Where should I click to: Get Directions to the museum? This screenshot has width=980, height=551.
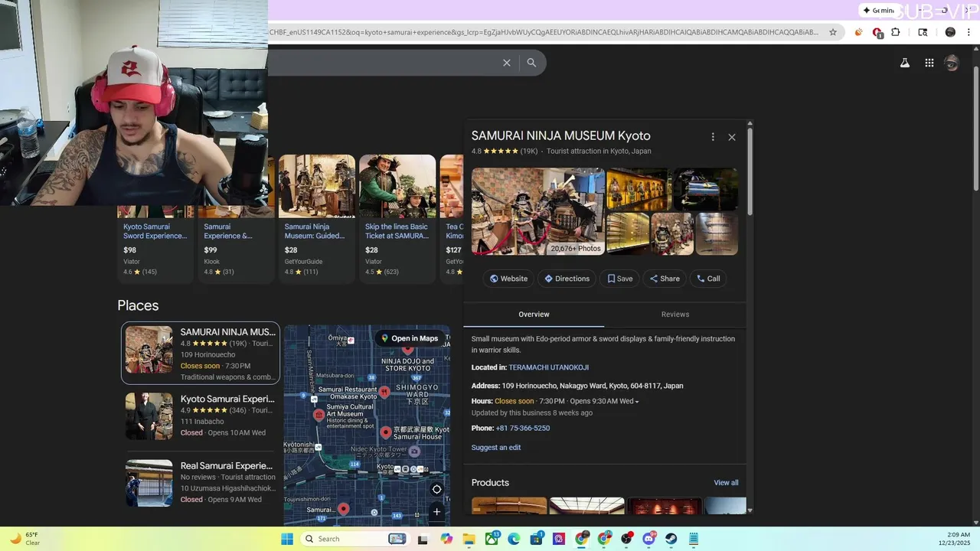click(567, 279)
